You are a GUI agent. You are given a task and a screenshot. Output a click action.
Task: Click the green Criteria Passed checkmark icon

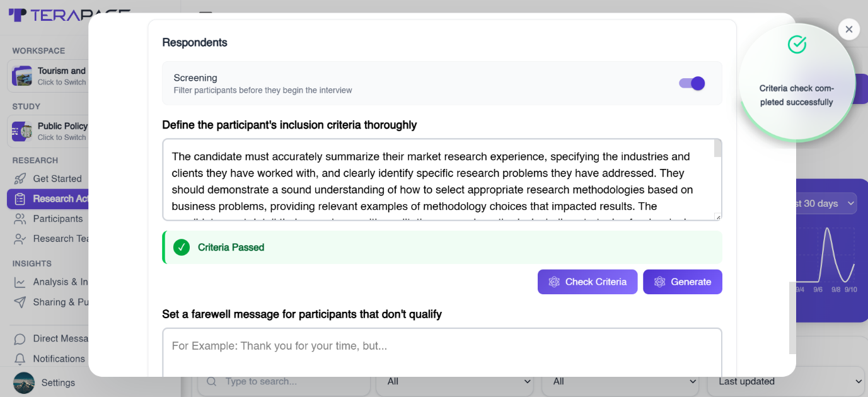182,247
